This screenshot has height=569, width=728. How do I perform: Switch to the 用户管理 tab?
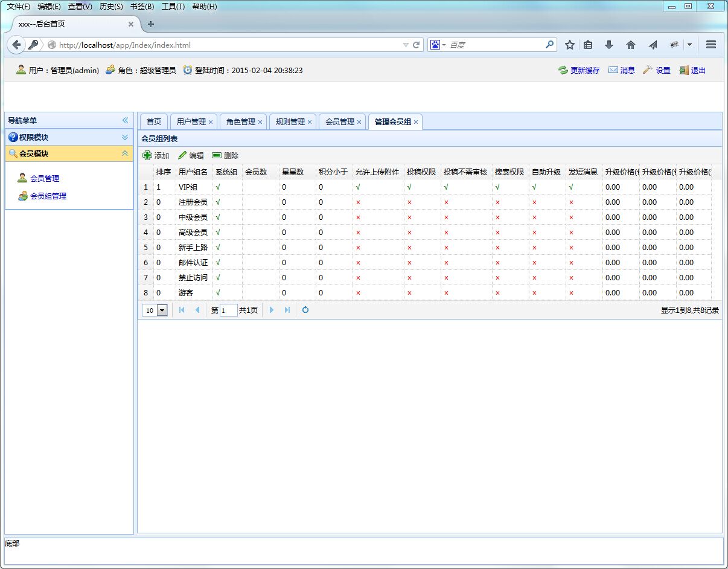pos(191,122)
